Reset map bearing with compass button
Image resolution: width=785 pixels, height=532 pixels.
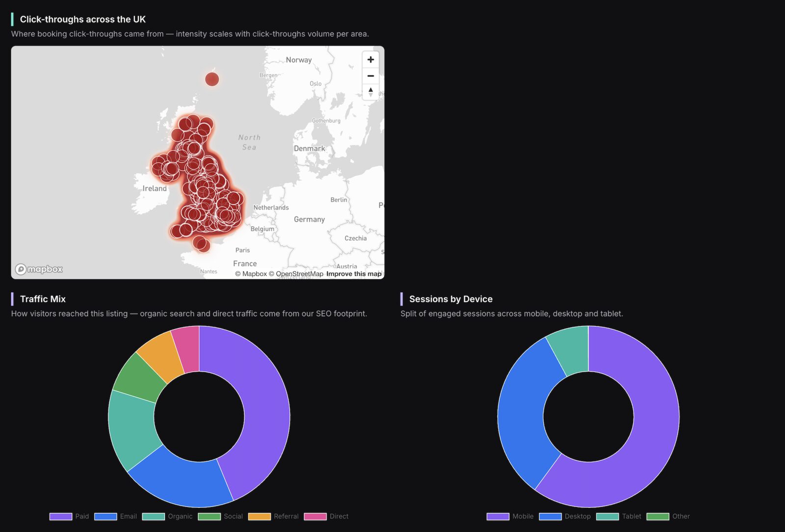pos(370,92)
